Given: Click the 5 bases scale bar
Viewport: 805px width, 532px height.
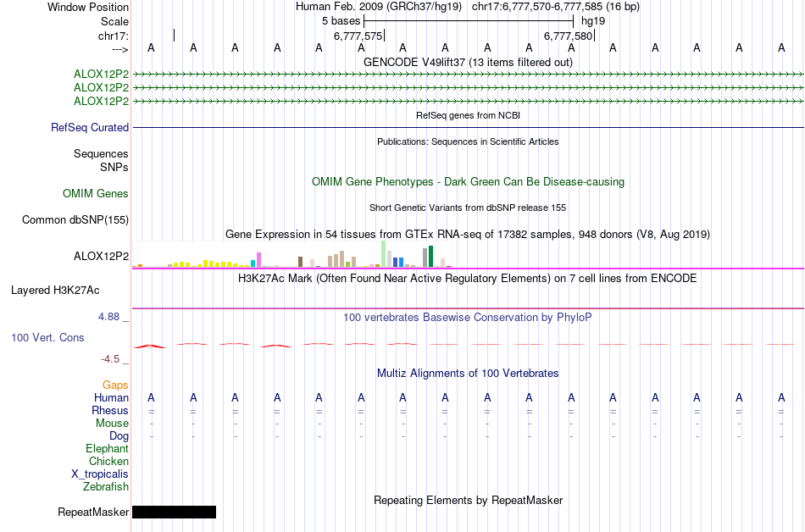Looking at the screenshot, I should (x=469, y=21).
